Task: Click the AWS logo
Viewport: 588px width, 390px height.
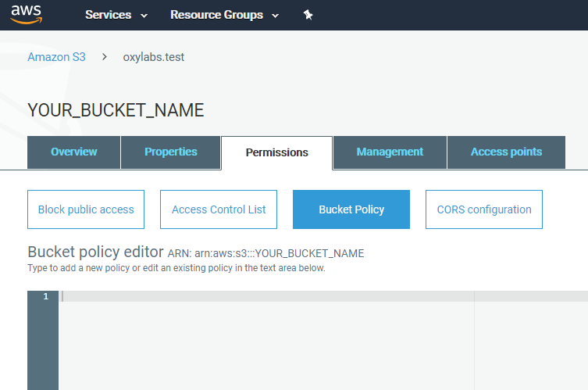Action: [x=26, y=15]
